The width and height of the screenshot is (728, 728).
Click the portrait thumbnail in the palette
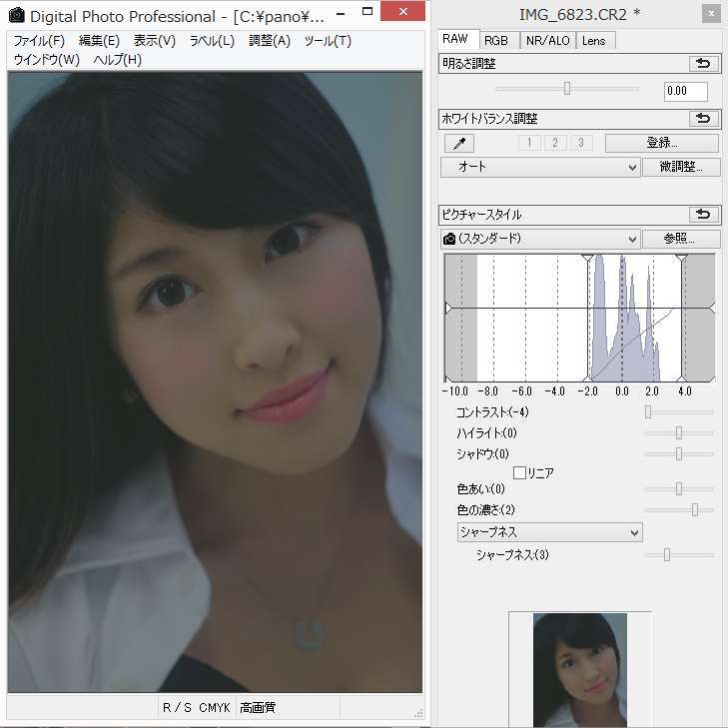pyautogui.click(x=580, y=670)
